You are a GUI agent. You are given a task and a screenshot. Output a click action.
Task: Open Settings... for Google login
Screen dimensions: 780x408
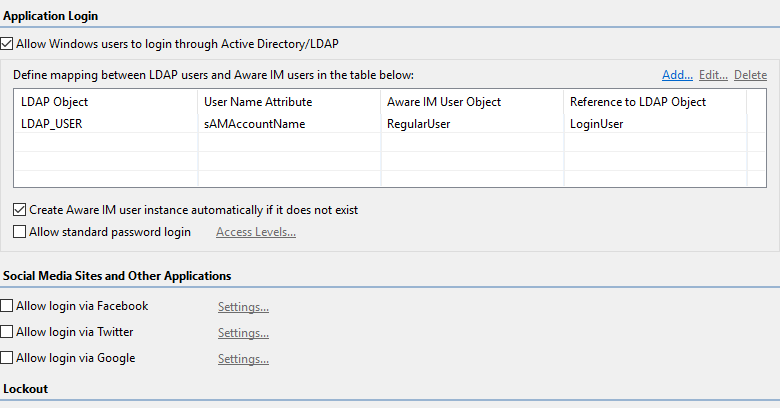point(243,359)
